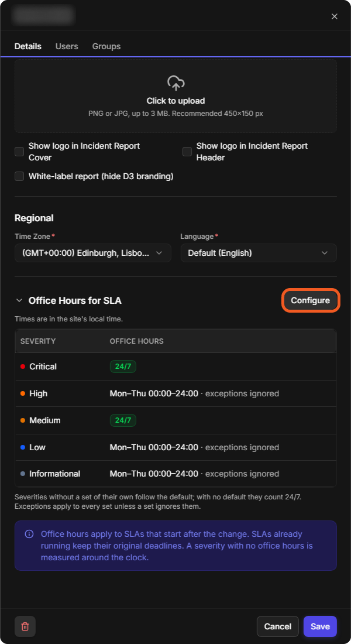Click the gray Informational severity dot

pos(23,474)
